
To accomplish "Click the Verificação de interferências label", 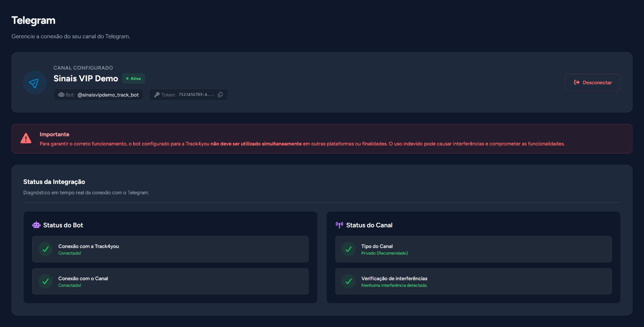I will [395, 278].
